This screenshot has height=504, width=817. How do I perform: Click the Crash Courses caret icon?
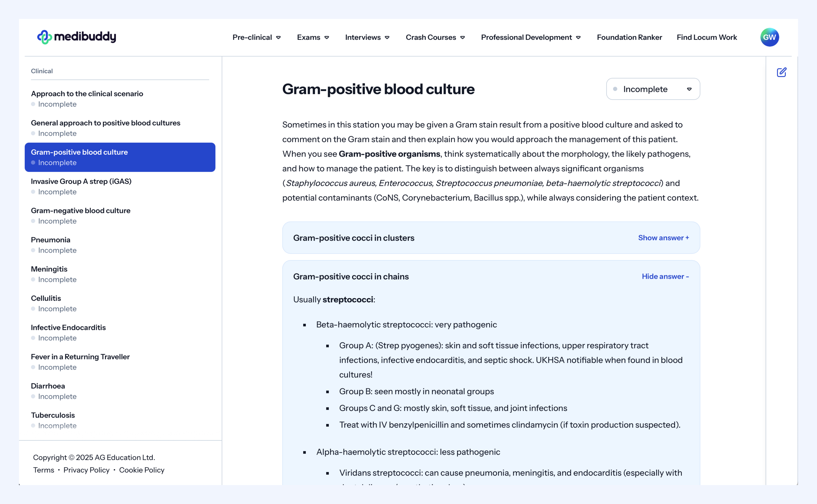463,38
